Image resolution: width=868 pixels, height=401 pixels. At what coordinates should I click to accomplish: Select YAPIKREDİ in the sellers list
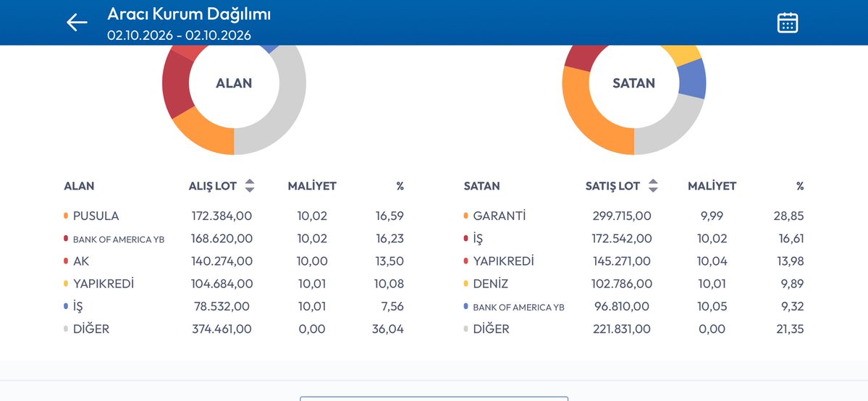pos(634,261)
